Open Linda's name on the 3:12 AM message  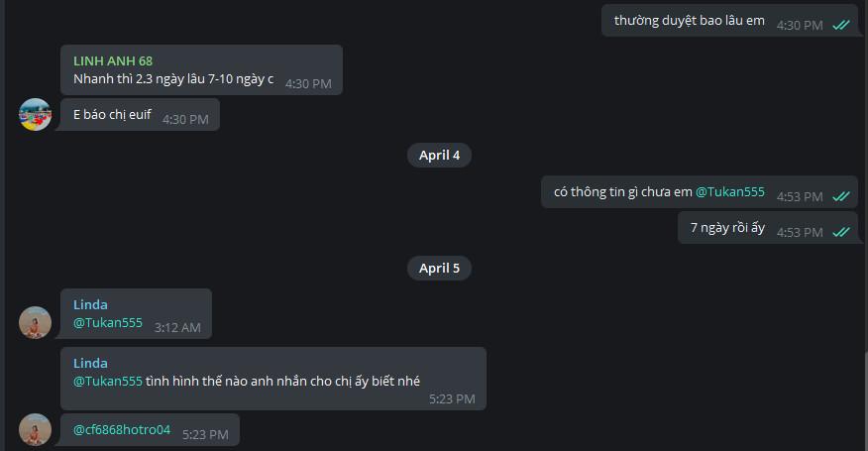pyautogui.click(x=90, y=304)
